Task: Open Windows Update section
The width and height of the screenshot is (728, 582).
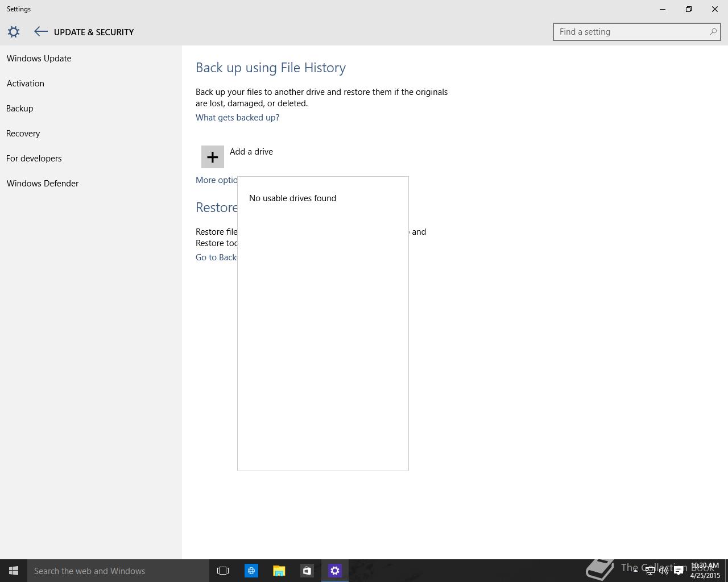Action: [x=39, y=59]
